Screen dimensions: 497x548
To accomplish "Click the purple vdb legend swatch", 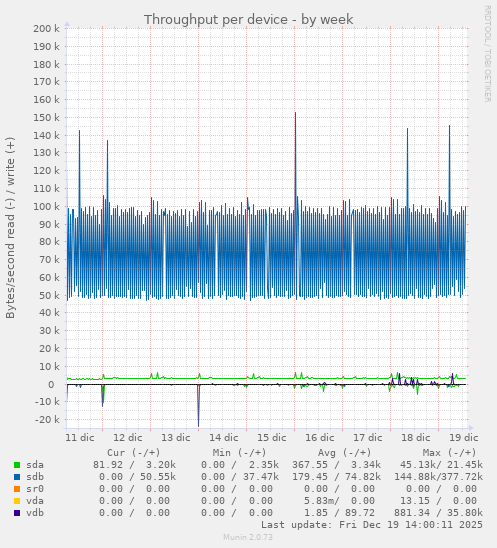I will [x=17, y=513].
